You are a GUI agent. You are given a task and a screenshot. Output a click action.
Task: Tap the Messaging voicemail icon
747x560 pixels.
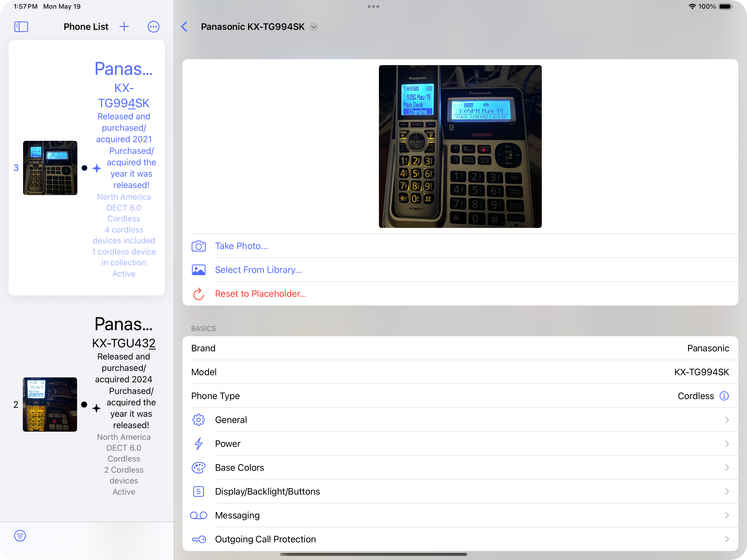(x=199, y=515)
